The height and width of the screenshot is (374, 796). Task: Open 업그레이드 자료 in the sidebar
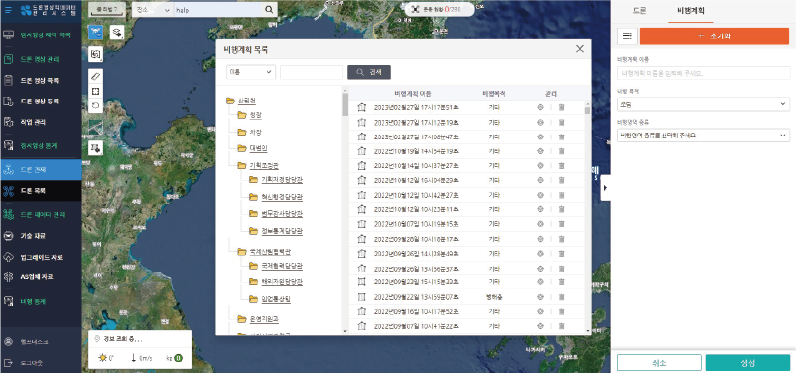click(42, 257)
